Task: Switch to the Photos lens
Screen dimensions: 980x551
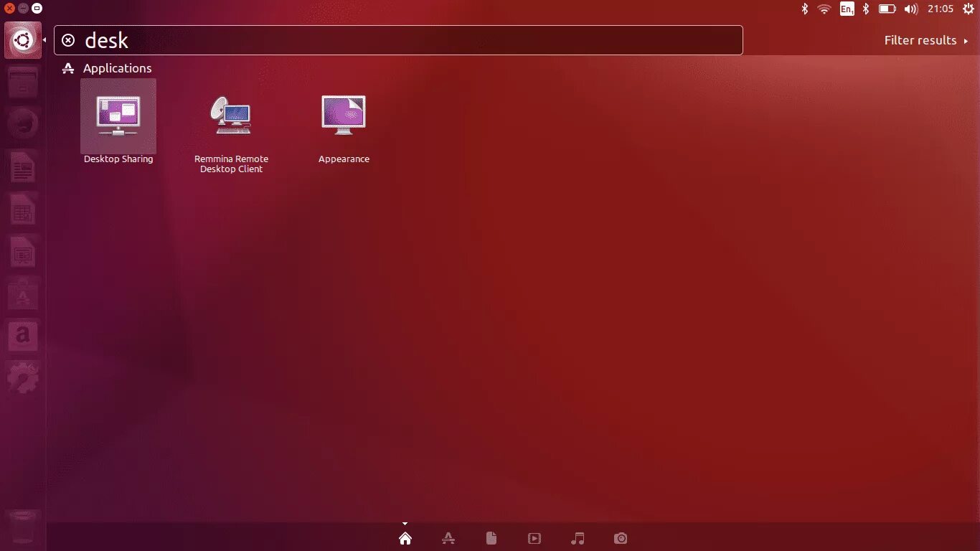Action: (621, 538)
